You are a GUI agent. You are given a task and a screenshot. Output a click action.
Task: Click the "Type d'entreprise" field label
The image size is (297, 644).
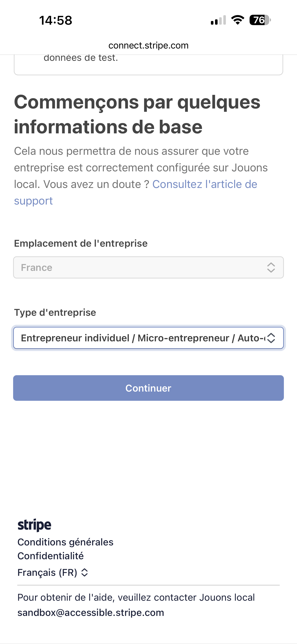click(x=55, y=313)
